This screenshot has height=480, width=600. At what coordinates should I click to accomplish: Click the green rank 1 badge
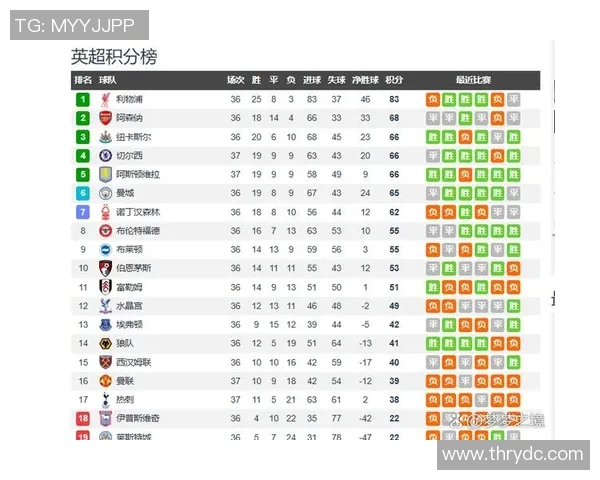(x=83, y=99)
